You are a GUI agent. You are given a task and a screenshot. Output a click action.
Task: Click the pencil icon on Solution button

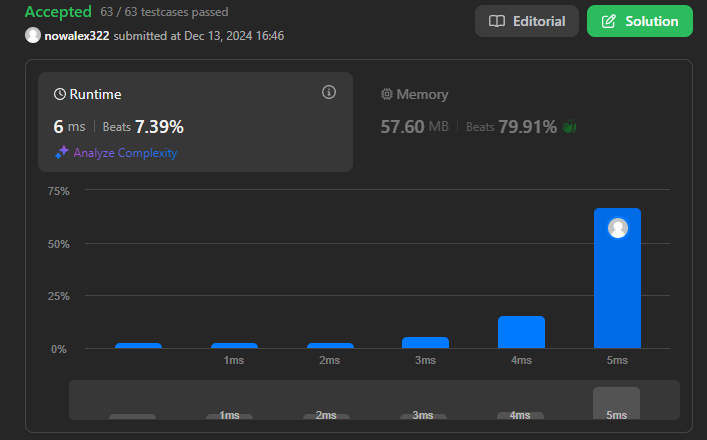608,21
